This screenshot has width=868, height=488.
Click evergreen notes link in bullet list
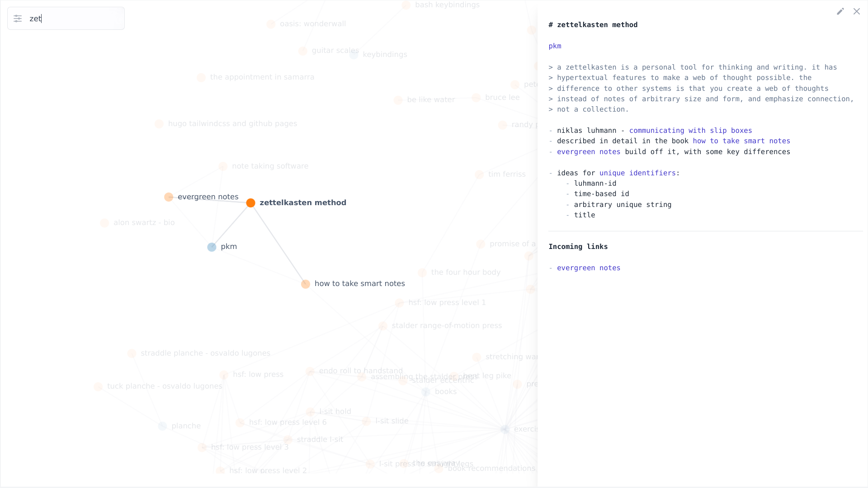tap(588, 152)
